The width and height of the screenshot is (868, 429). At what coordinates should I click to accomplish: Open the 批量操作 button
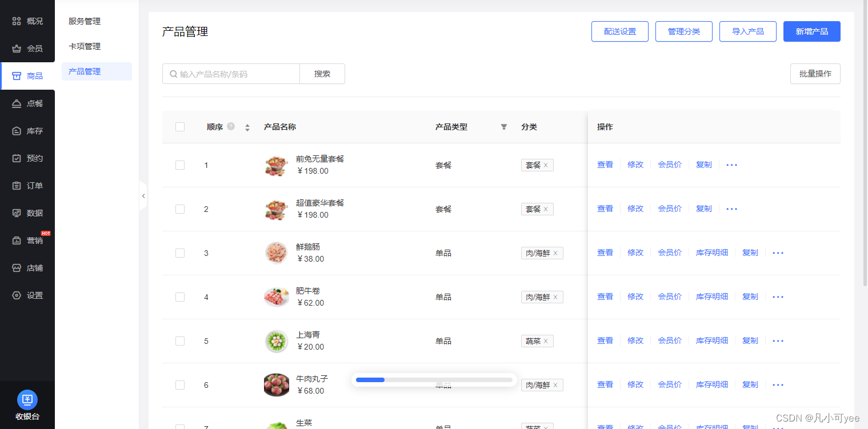pos(815,74)
